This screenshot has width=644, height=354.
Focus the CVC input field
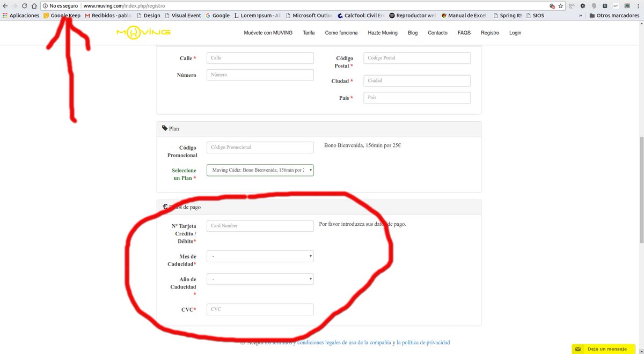point(260,309)
